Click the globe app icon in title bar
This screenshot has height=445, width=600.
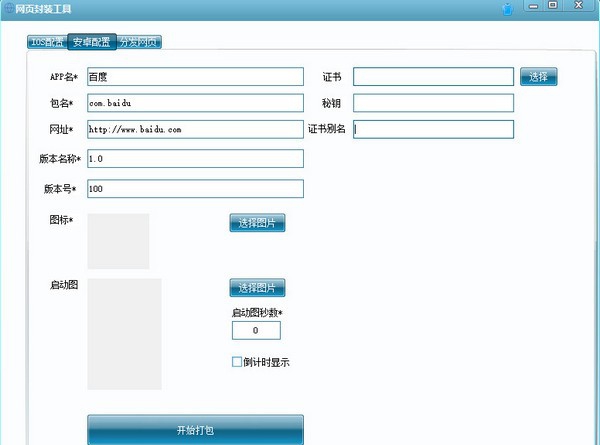click(x=8, y=8)
